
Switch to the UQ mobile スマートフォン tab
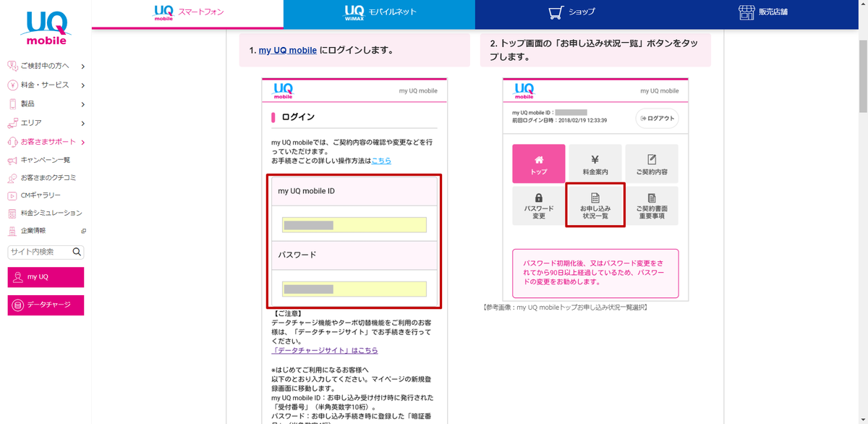click(x=187, y=13)
